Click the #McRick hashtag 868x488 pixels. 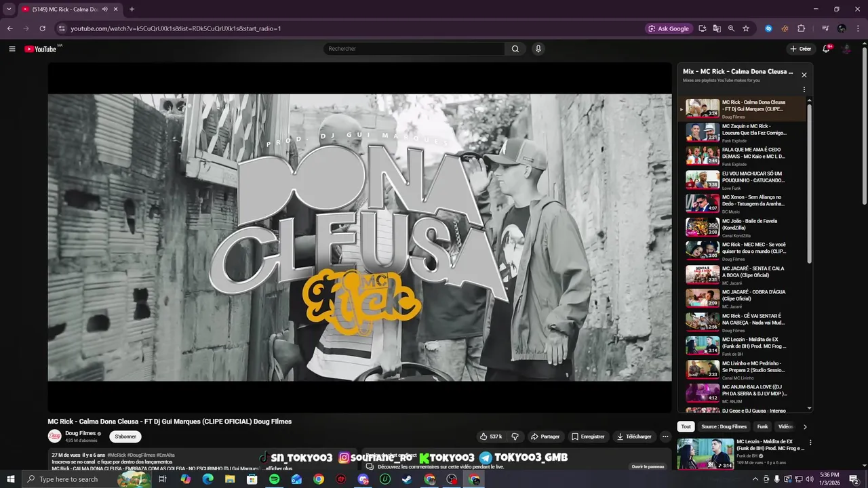[x=117, y=455]
